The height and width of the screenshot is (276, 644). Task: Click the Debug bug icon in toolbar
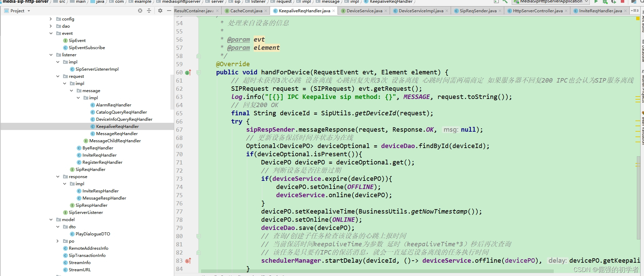605,1
